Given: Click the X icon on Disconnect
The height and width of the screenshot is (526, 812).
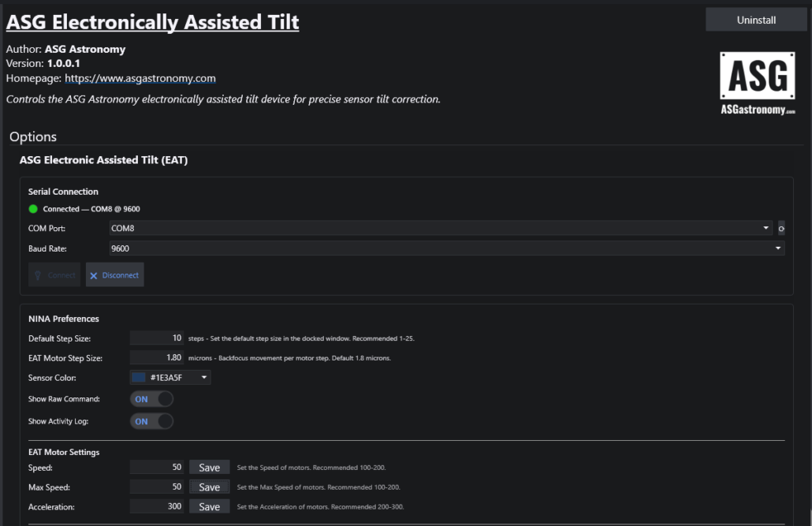Looking at the screenshot, I should [94, 275].
